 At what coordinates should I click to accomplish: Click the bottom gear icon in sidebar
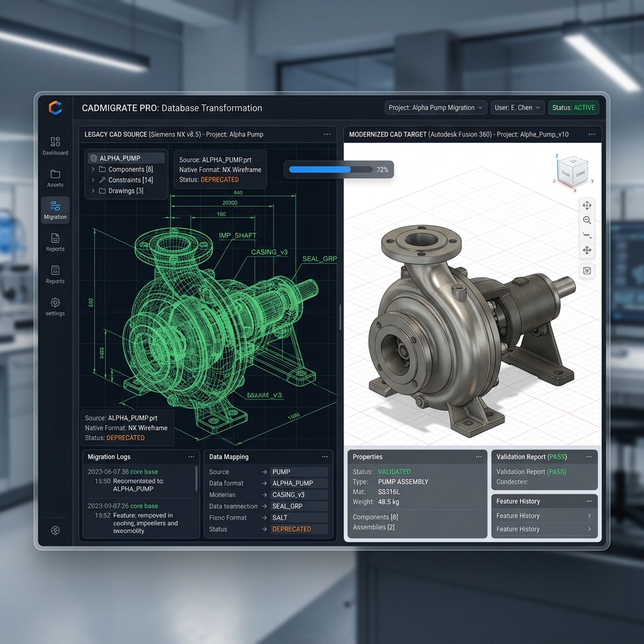(55, 530)
